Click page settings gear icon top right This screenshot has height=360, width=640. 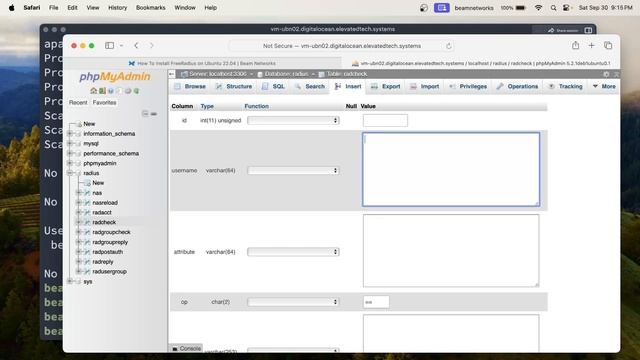(606, 74)
